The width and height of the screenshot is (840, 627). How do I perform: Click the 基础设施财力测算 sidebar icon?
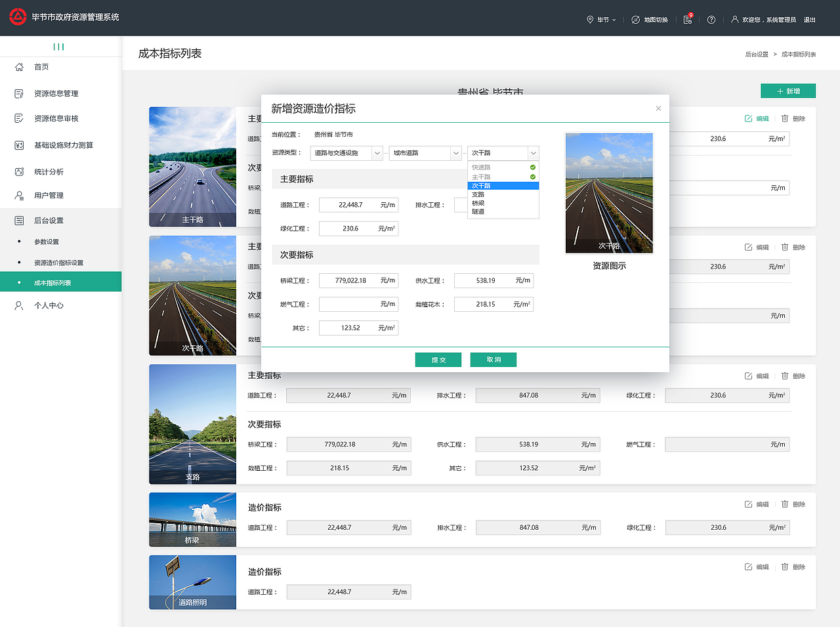tap(19, 145)
